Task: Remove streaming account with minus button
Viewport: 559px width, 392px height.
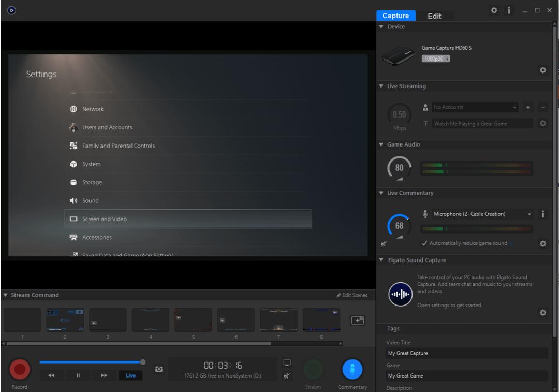Action: pos(542,107)
